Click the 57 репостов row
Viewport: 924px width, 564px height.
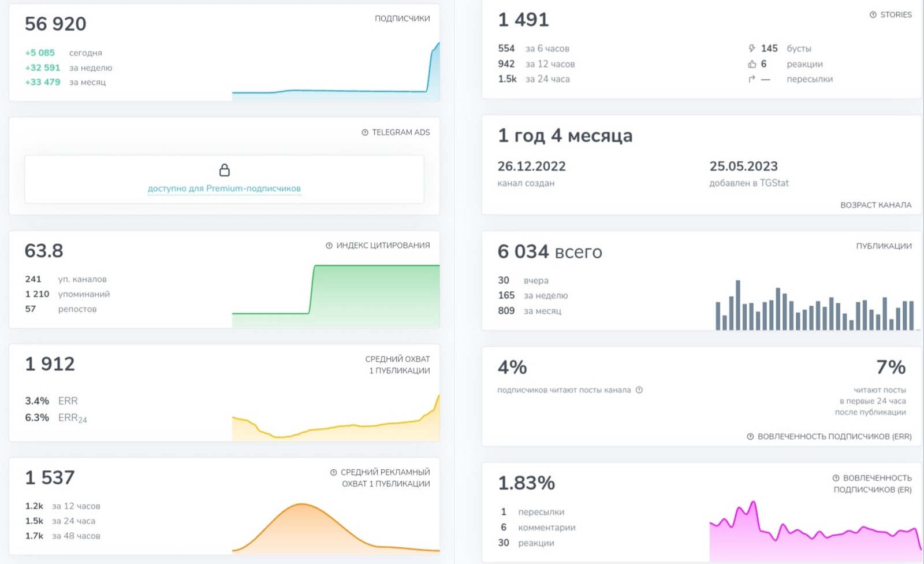coord(61,309)
